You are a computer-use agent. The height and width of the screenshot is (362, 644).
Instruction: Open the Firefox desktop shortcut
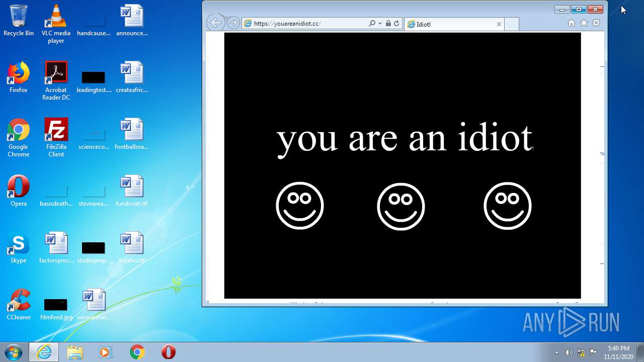point(19,78)
